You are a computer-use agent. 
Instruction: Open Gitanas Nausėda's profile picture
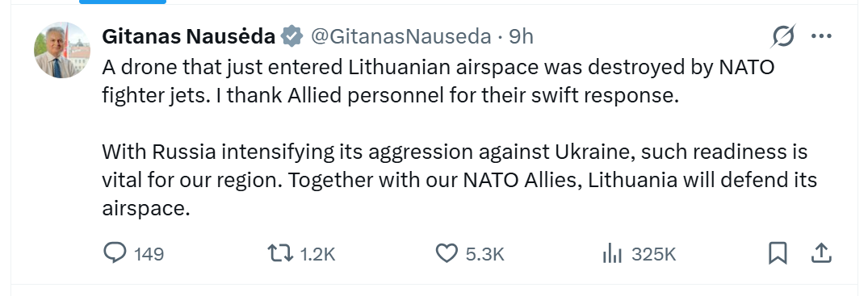tap(61, 50)
